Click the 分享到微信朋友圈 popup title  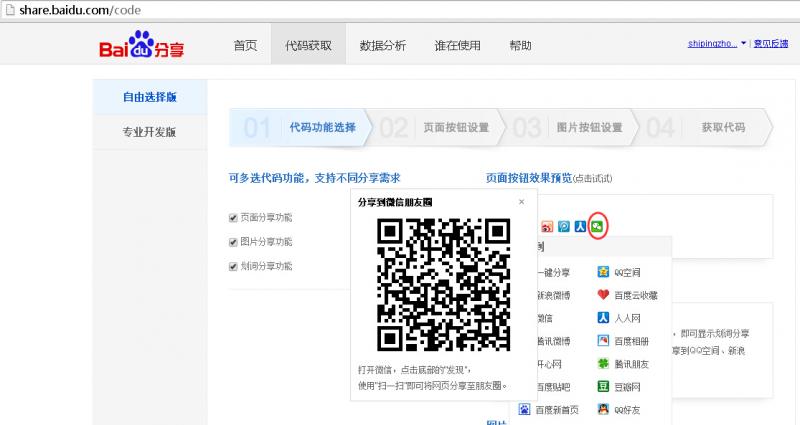(395, 203)
